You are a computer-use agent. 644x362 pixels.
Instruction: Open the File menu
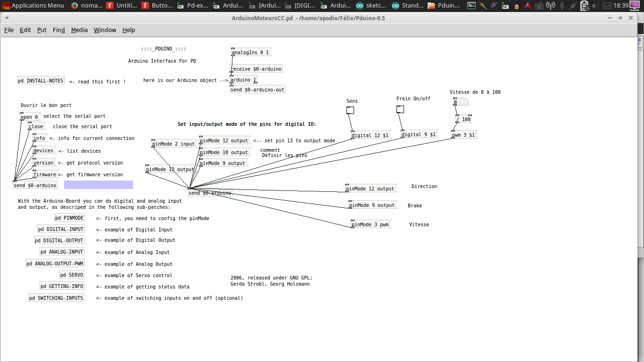coord(9,30)
